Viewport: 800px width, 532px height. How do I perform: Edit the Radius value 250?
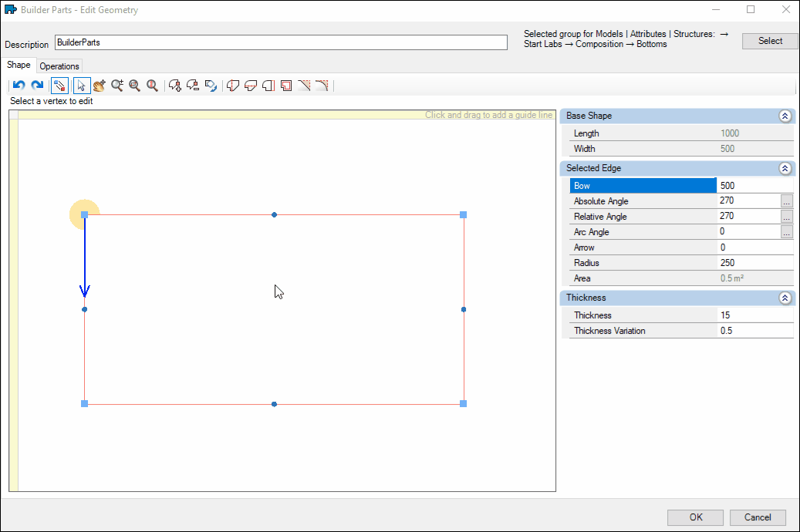pyautogui.click(x=755, y=263)
